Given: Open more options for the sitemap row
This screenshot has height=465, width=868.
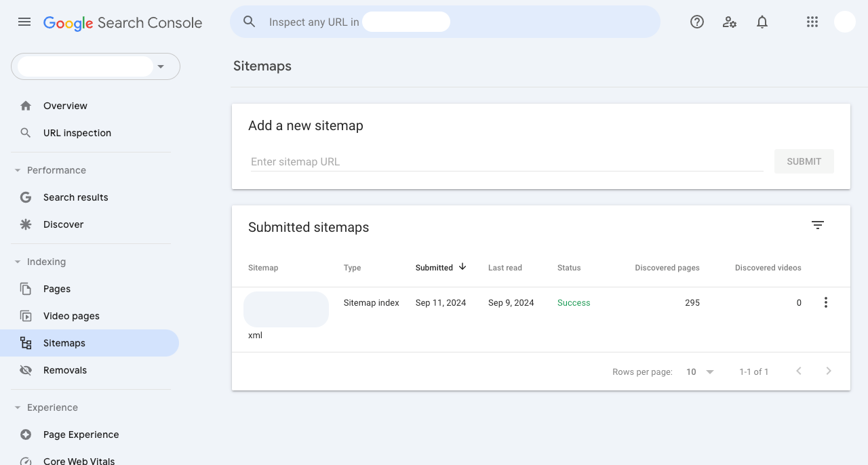Looking at the screenshot, I should click(825, 302).
